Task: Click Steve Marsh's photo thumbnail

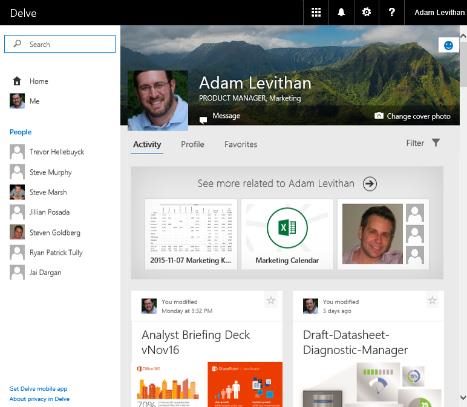Action: click(17, 192)
